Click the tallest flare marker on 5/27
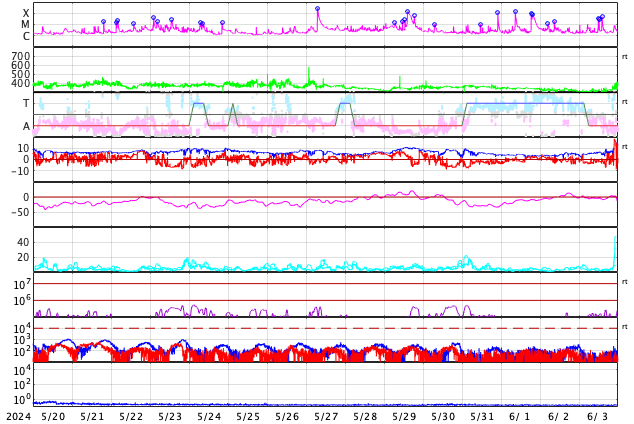 317,8
